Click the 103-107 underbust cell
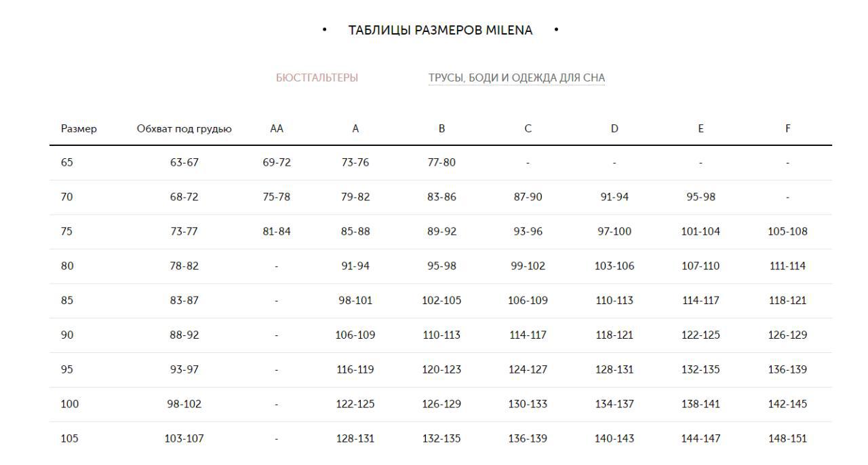868x465 pixels. 184,439
